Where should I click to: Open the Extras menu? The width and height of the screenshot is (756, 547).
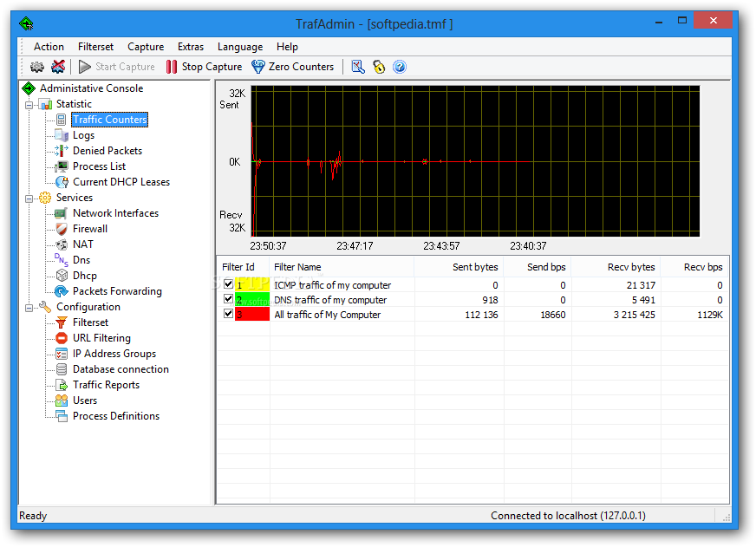(x=191, y=47)
